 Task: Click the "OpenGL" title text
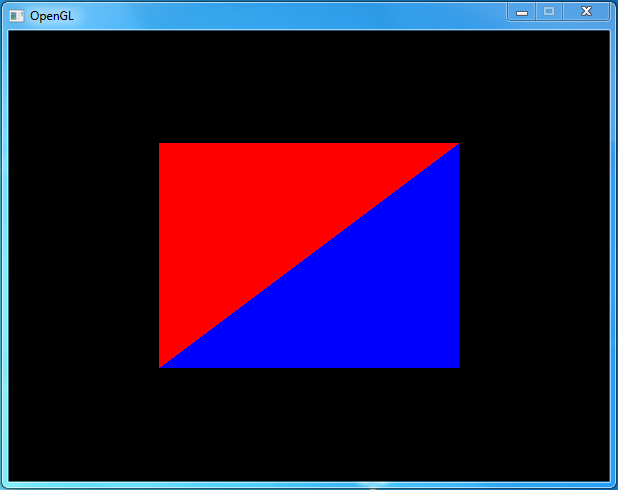pos(51,16)
